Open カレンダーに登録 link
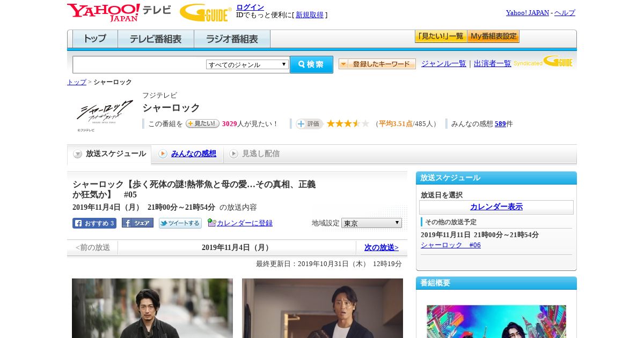Image resolution: width=644 pixels, height=338 pixels. pyautogui.click(x=245, y=223)
